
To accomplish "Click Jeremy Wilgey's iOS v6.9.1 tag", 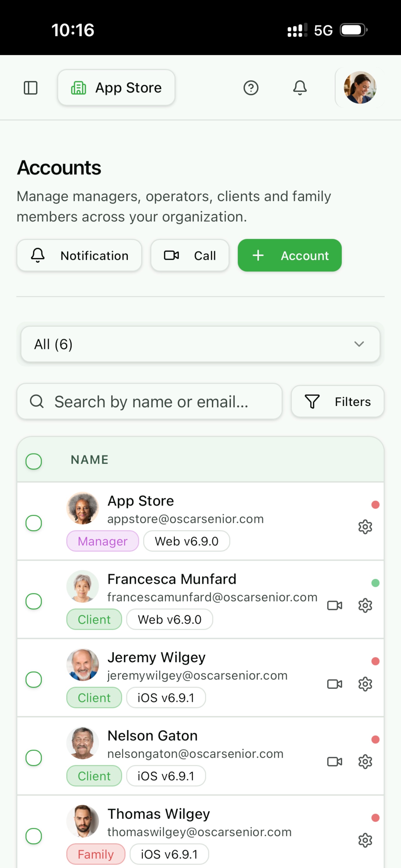I will coord(166,697).
